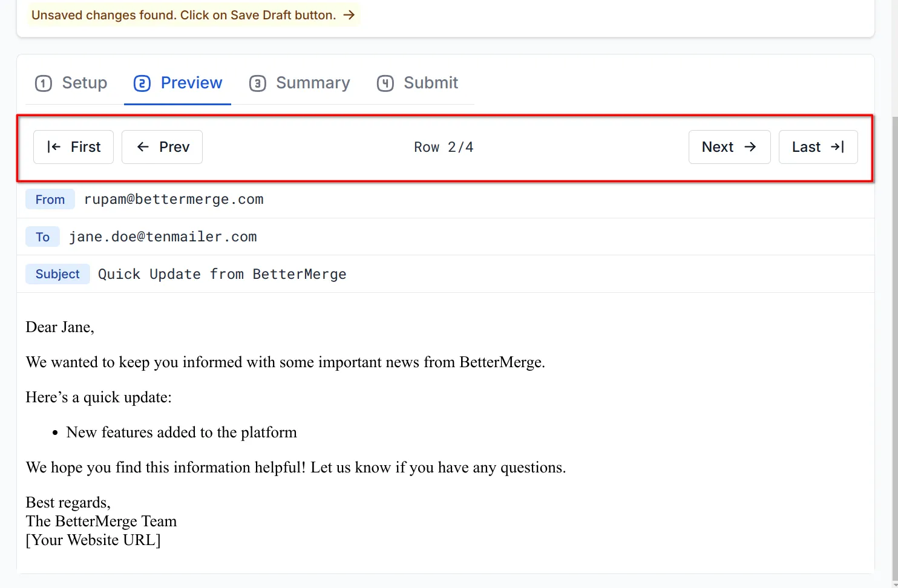The width and height of the screenshot is (898, 588).
Task: Click the Last button to jump to row 4
Action: (x=818, y=146)
